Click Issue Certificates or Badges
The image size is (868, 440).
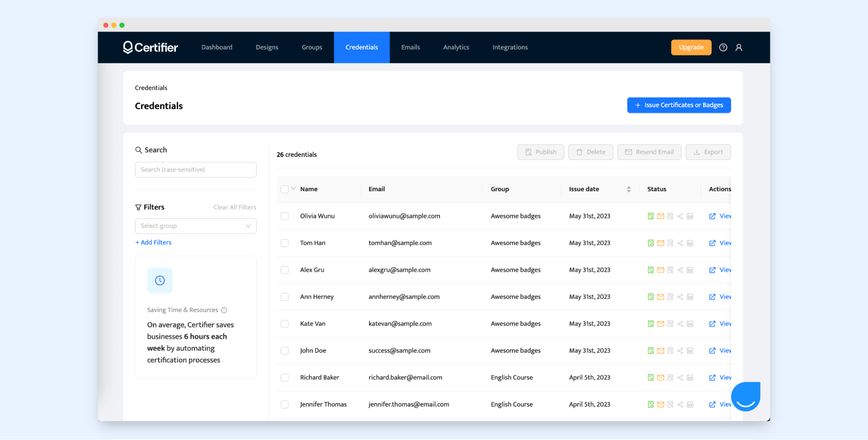(x=679, y=105)
